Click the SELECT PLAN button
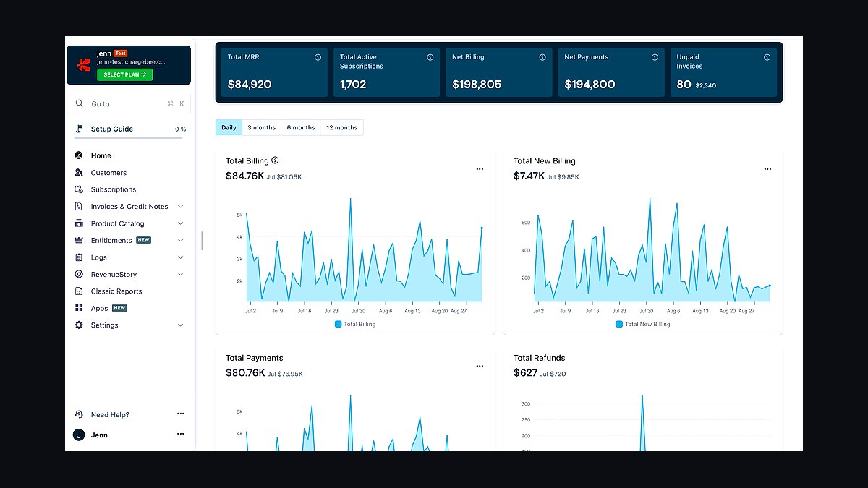 coord(124,74)
